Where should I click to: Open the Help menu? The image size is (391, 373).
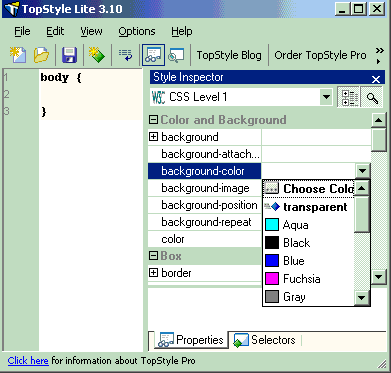coord(182,31)
